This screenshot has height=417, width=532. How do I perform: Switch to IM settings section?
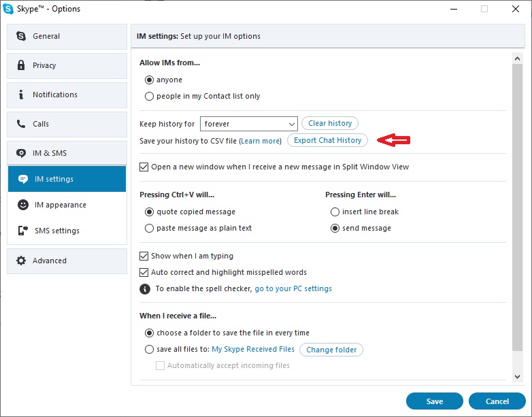pyautogui.click(x=67, y=179)
